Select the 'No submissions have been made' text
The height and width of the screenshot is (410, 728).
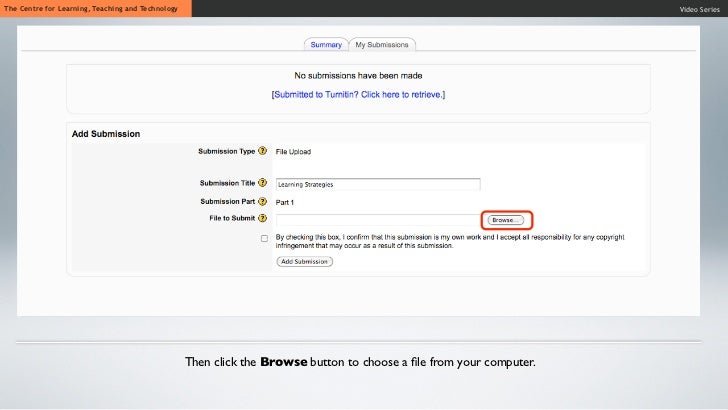point(358,76)
